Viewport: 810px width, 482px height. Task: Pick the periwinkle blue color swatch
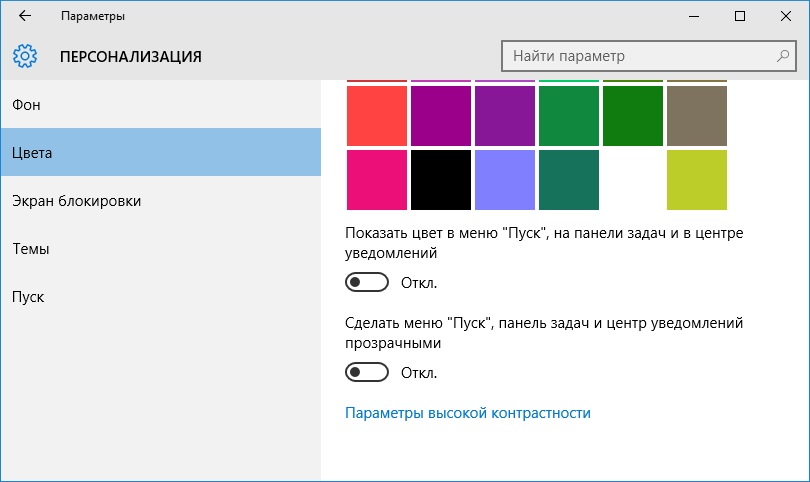[505, 180]
